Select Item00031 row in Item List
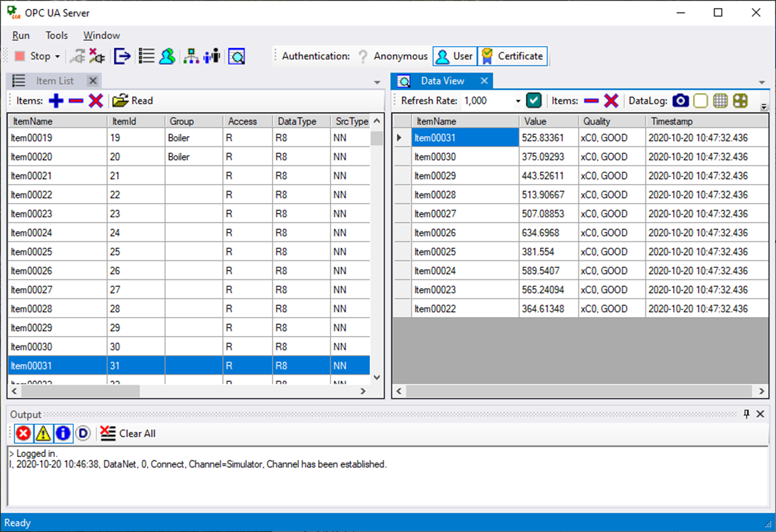This screenshot has width=776, height=532. pyautogui.click(x=189, y=366)
